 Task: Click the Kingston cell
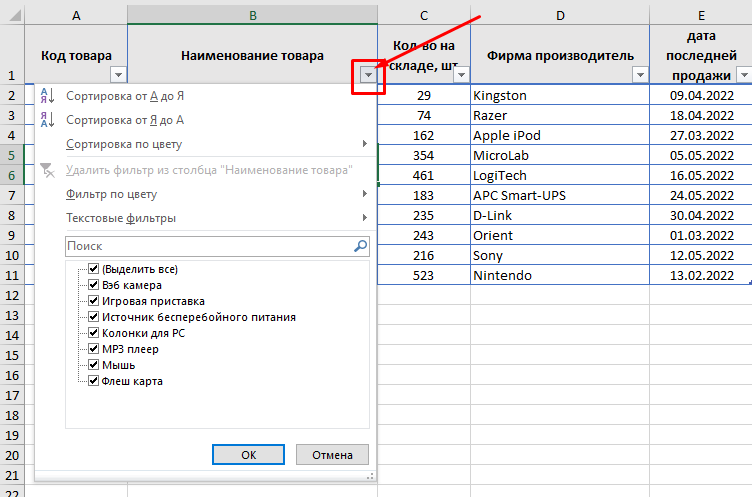(560, 95)
